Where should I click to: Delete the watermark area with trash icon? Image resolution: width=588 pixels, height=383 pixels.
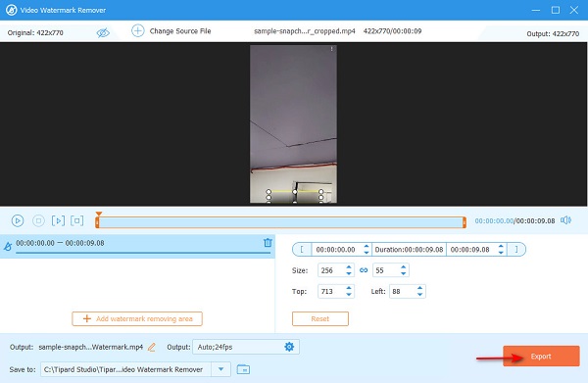pyautogui.click(x=268, y=243)
